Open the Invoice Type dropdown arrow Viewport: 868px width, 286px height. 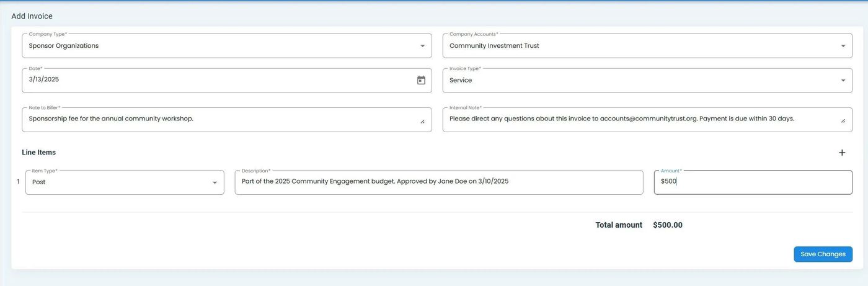coord(843,81)
